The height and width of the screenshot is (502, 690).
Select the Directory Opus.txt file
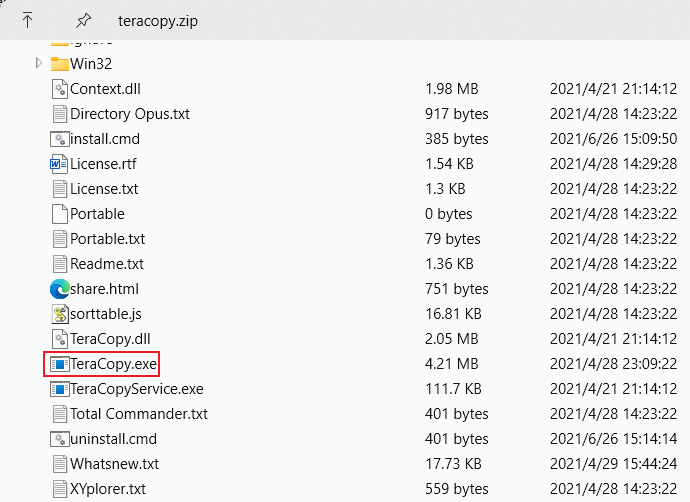pyautogui.click(x=129, y=114)
